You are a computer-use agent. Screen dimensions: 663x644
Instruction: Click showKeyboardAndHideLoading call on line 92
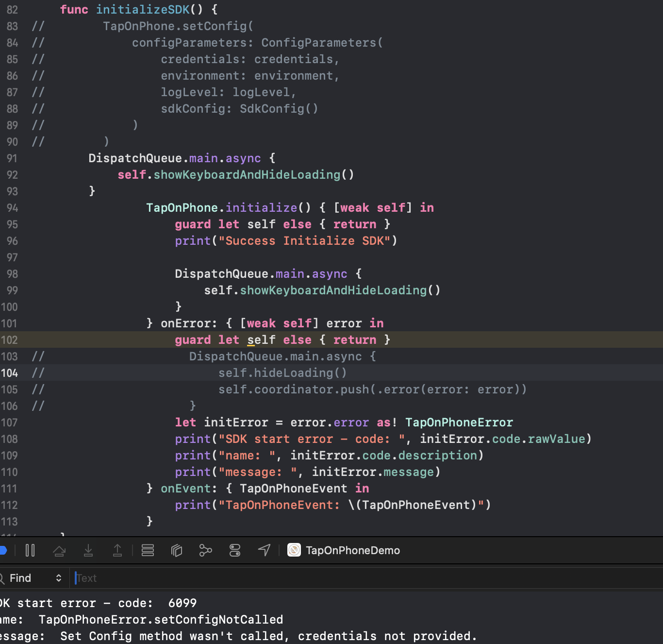point(247,175)
